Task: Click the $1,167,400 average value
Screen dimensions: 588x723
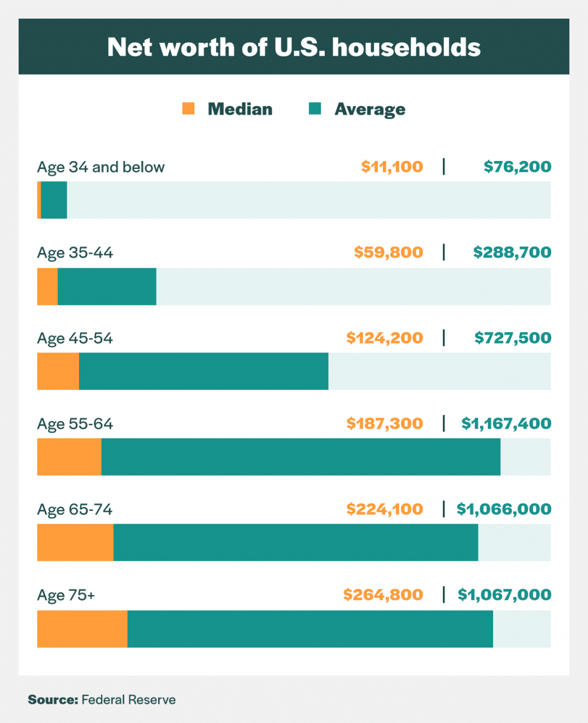Action: click(506, 424)
